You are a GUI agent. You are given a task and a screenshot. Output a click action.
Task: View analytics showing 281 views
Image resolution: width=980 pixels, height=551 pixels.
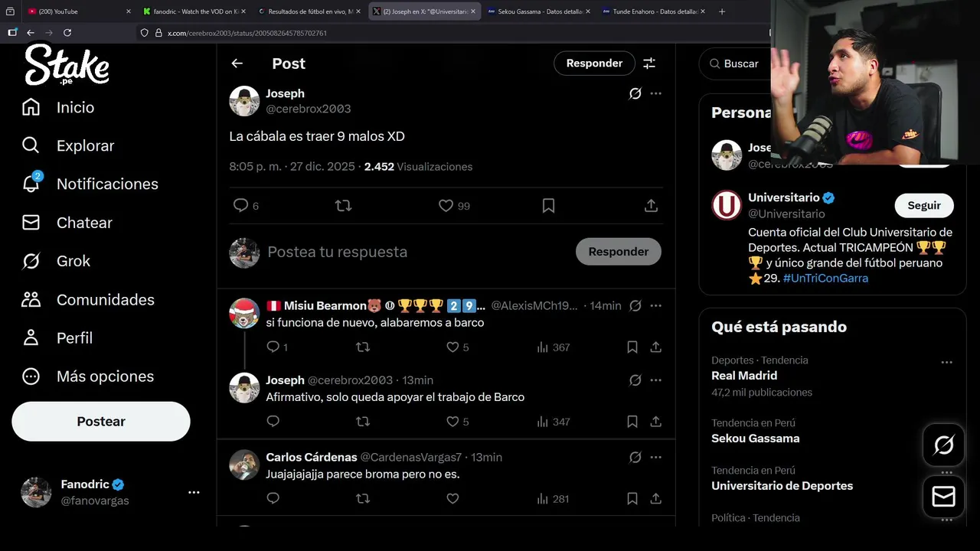pyautogui.click(x=553, y=498)
